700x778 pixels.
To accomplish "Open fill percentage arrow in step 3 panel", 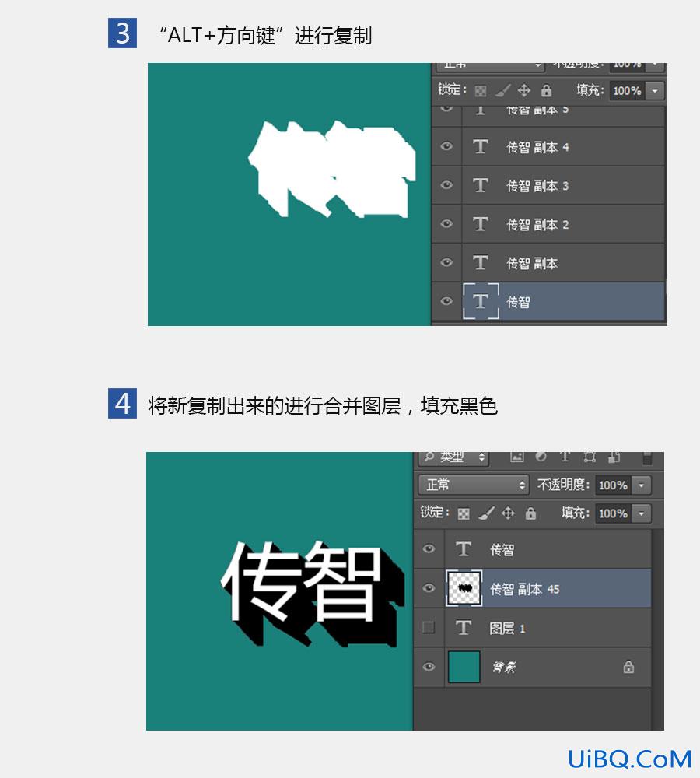I will pos(655,91).
